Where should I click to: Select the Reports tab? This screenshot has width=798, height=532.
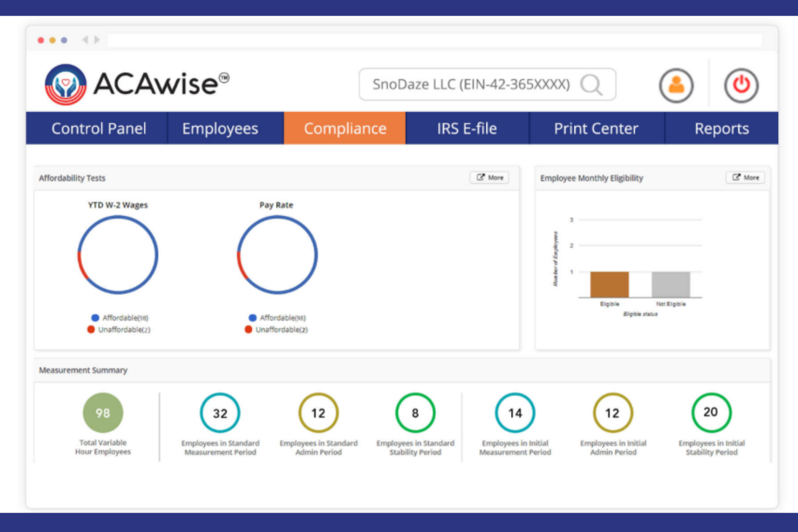tap(721, 128)
